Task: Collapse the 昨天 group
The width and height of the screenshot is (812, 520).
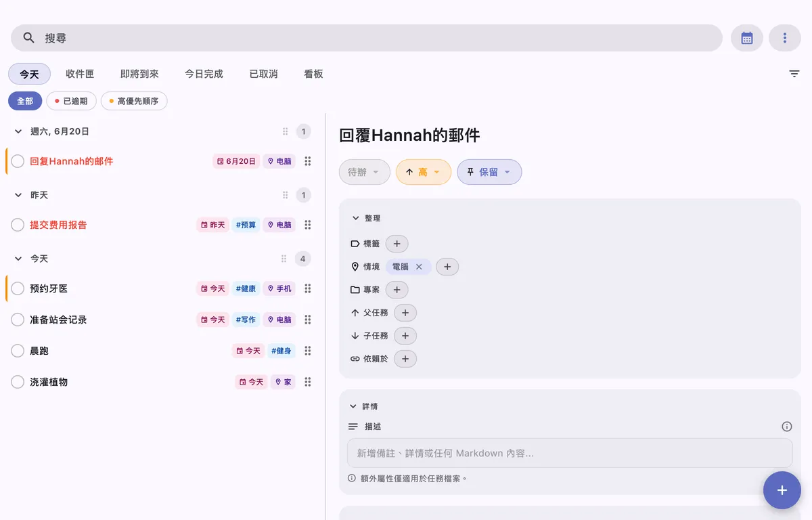Action: 18,195
